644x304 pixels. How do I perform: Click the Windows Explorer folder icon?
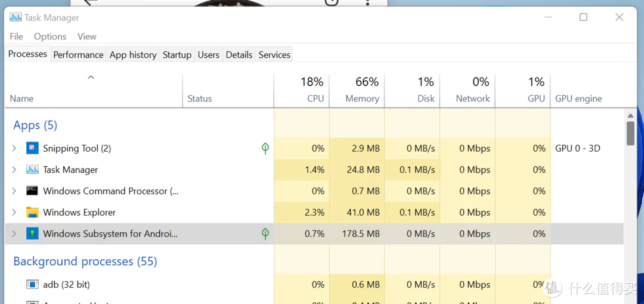[x=32, y=212]
